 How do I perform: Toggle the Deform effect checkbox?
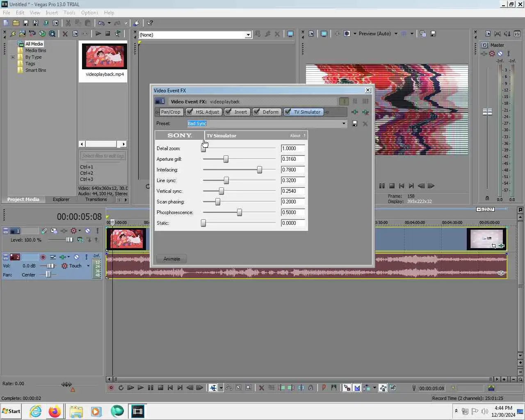tap(257, 112)
